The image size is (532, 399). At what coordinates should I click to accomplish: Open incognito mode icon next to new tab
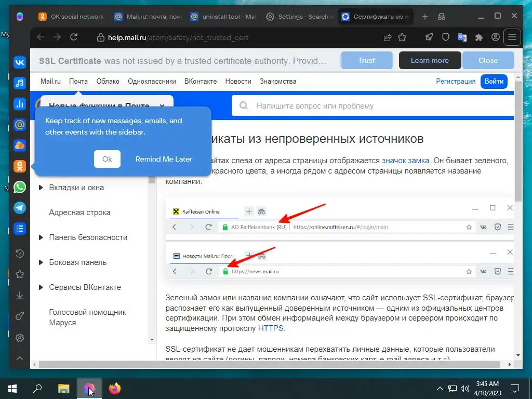coord(442,17)
